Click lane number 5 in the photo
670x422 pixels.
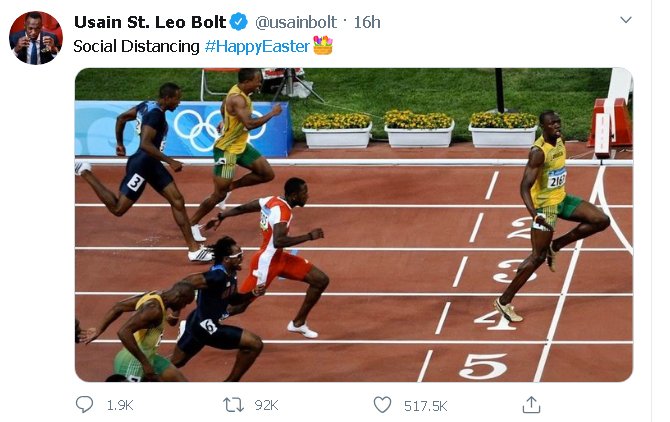[482, 366]
